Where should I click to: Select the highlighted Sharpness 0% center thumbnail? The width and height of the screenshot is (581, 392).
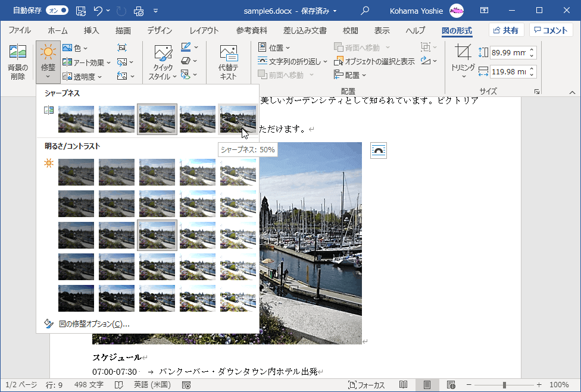point(157,119)
